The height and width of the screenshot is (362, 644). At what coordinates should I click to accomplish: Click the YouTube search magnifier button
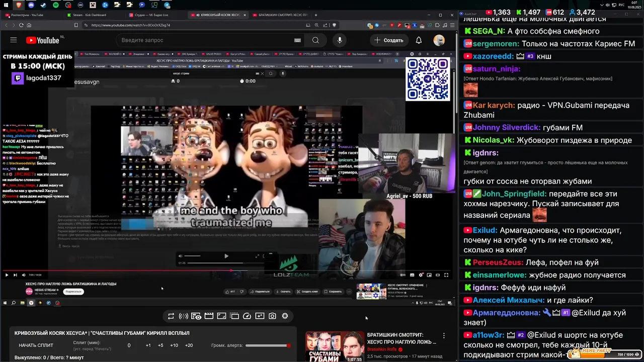(x=315, y=40)
